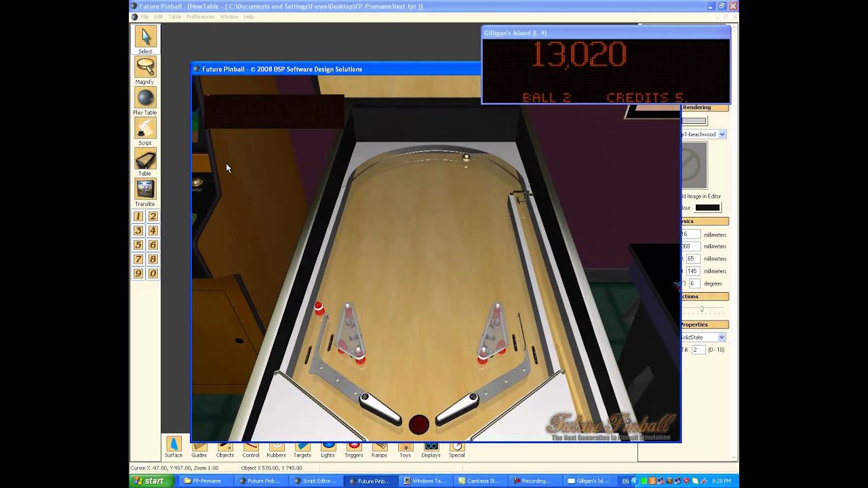Open the Preferences menu
This screenshot has width=868, height=488.
tap(200, 17)
